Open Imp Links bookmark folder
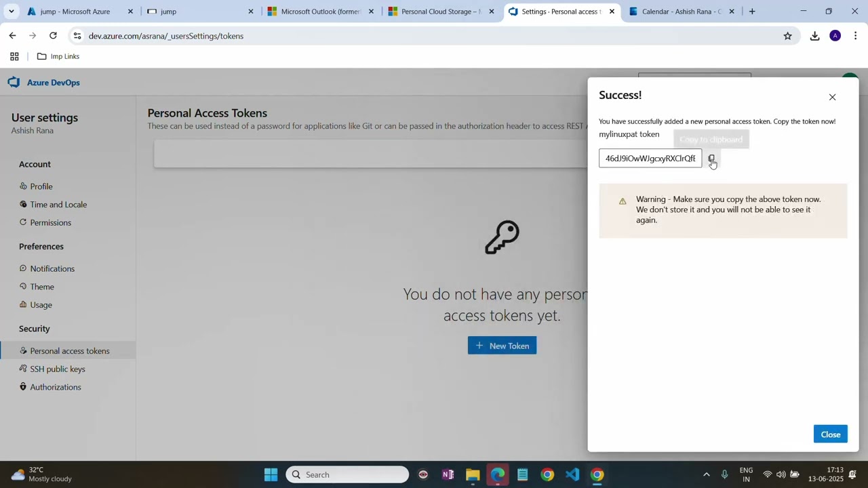This screenshot has height=488, width=868. click(58, 56)
